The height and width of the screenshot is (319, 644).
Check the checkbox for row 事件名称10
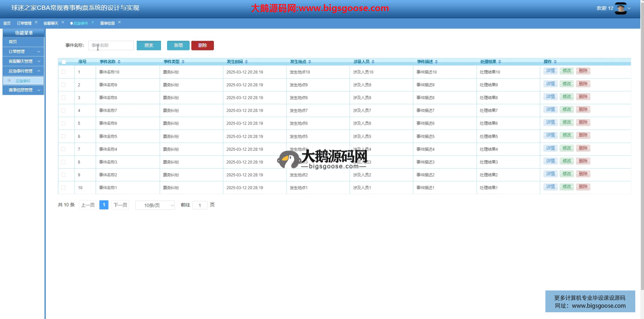click(63, 72)
